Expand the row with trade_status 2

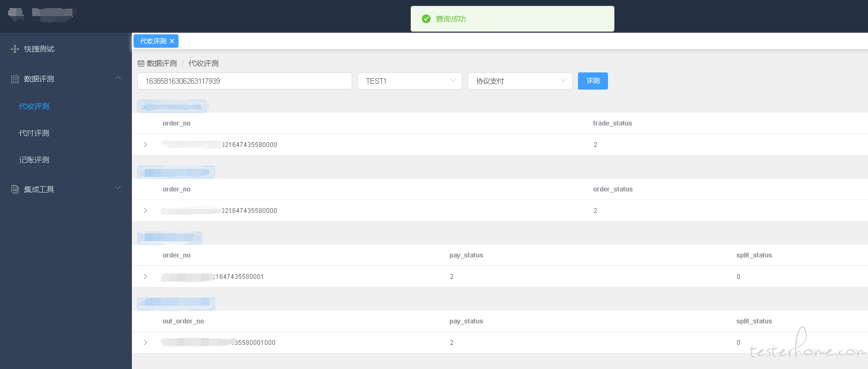click(x=145, y=145)
